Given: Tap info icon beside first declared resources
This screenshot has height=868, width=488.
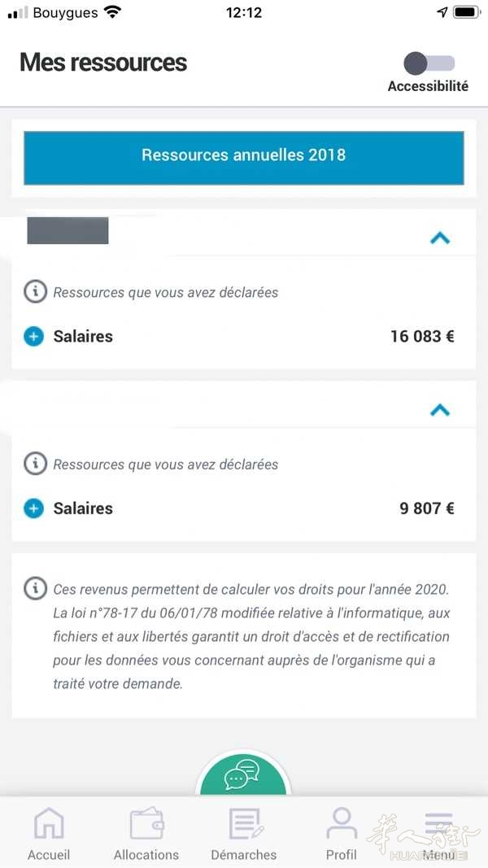Looking at the screenshot, I should coord(36,291).
